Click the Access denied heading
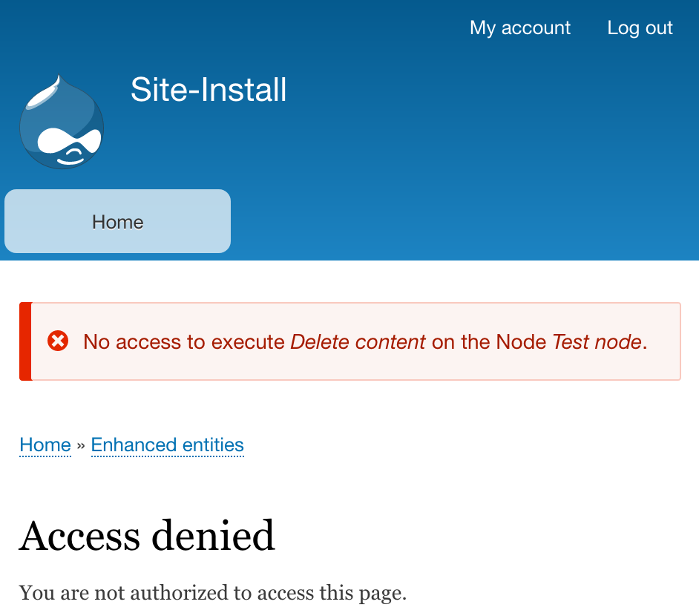The width and height of the screenshot is (699, 616). click(x=148, y=535)
